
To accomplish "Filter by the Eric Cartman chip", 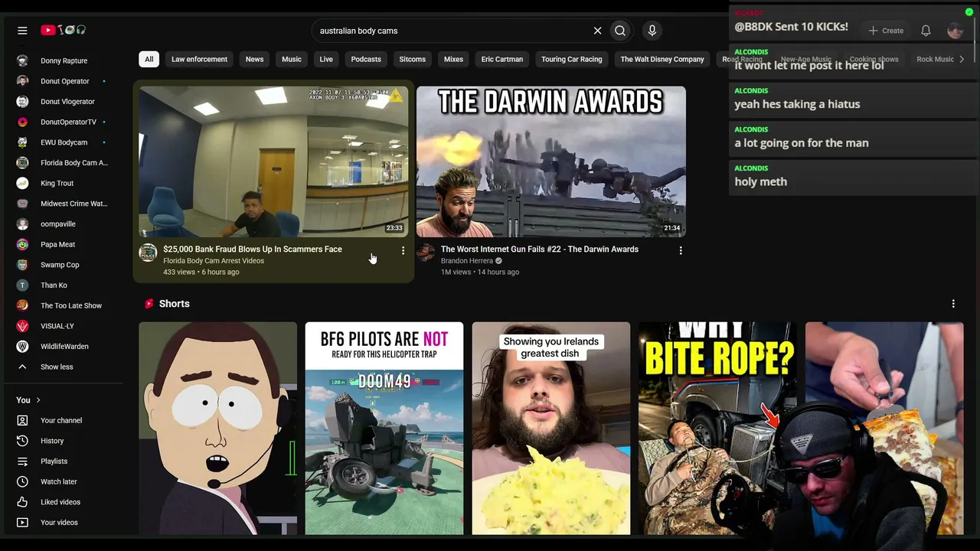I will coord(502,59).
